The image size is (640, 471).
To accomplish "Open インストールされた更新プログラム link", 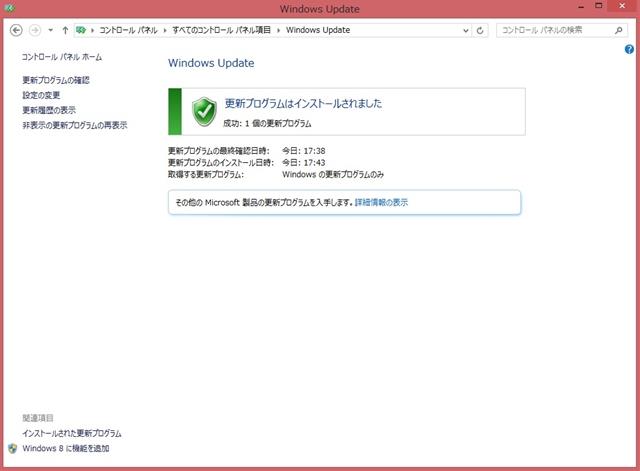I will [x=72, y=433].
